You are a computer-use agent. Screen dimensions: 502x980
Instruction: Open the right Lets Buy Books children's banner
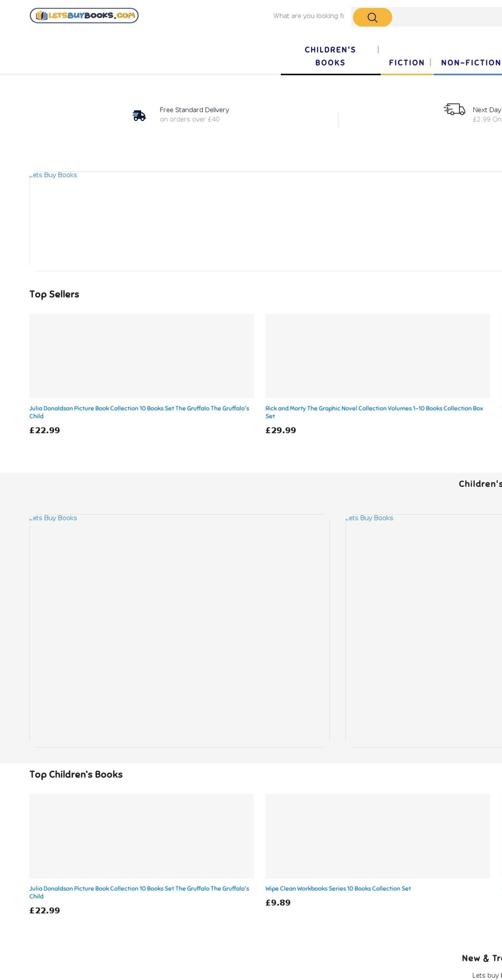point(424,631)
